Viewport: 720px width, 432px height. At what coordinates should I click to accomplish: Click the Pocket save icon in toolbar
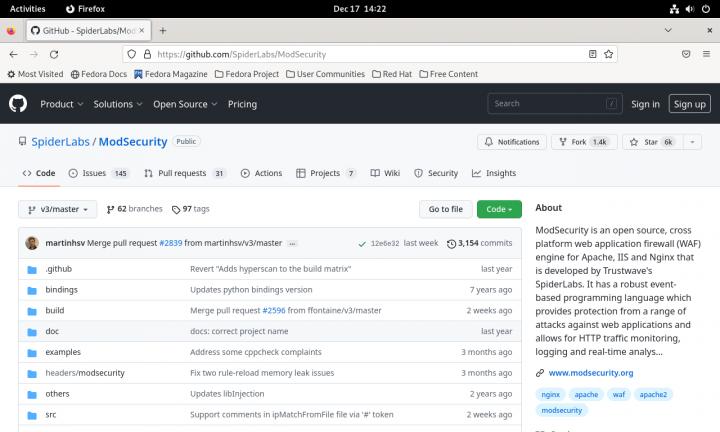[x=686, y=54]
